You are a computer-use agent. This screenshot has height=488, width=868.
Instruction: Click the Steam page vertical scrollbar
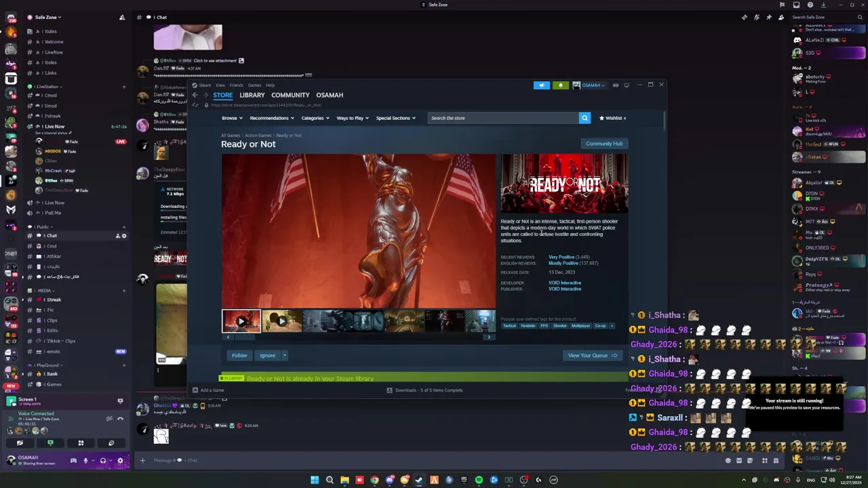coord(664,121)
